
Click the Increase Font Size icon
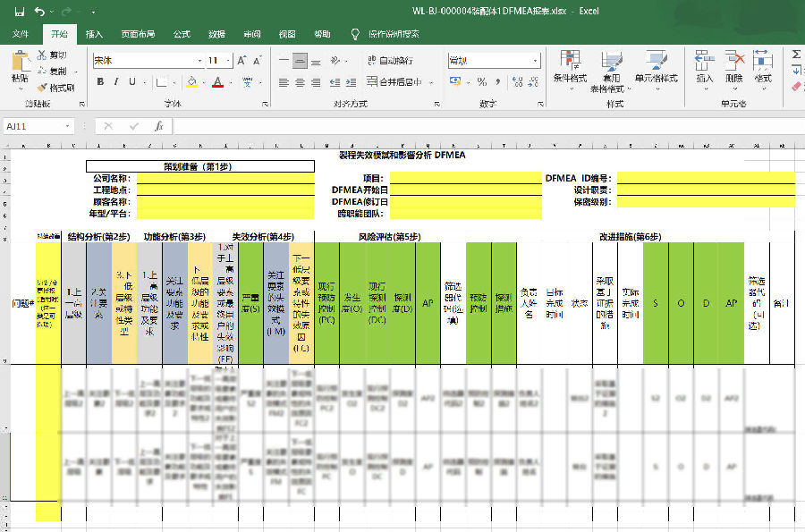[241, 61]
